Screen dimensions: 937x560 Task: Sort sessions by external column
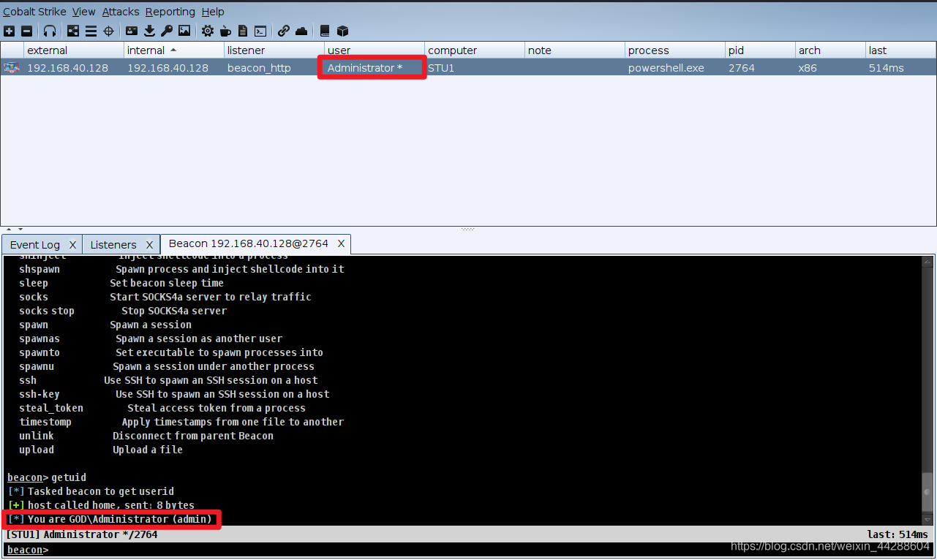(74, 50)
